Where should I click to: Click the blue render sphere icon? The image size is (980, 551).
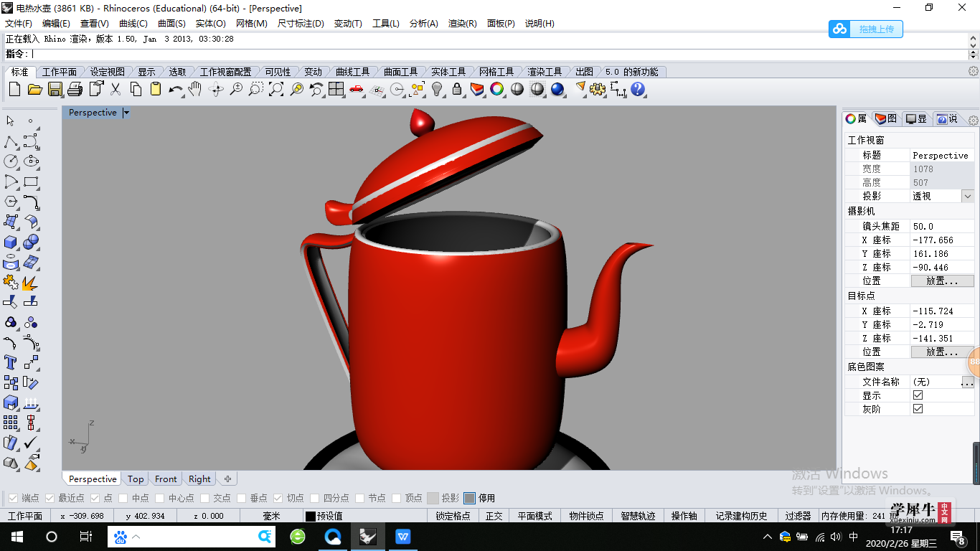coord(557,89)
